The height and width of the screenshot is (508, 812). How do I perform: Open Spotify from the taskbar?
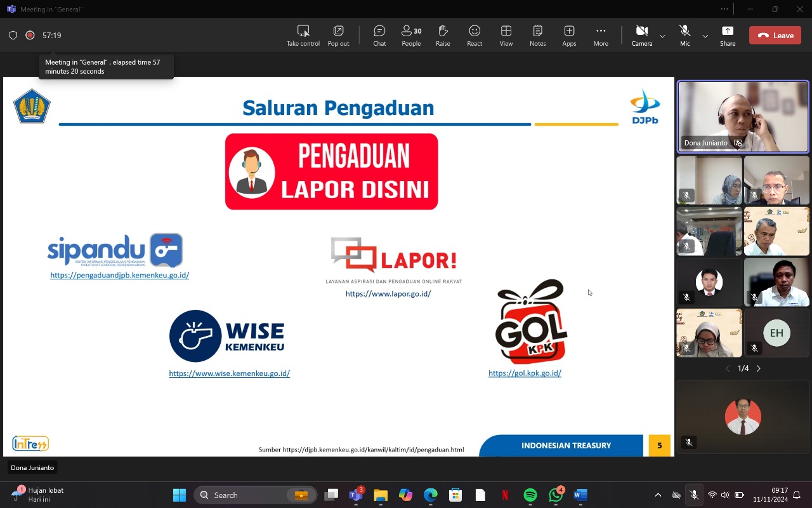[530, 495]
